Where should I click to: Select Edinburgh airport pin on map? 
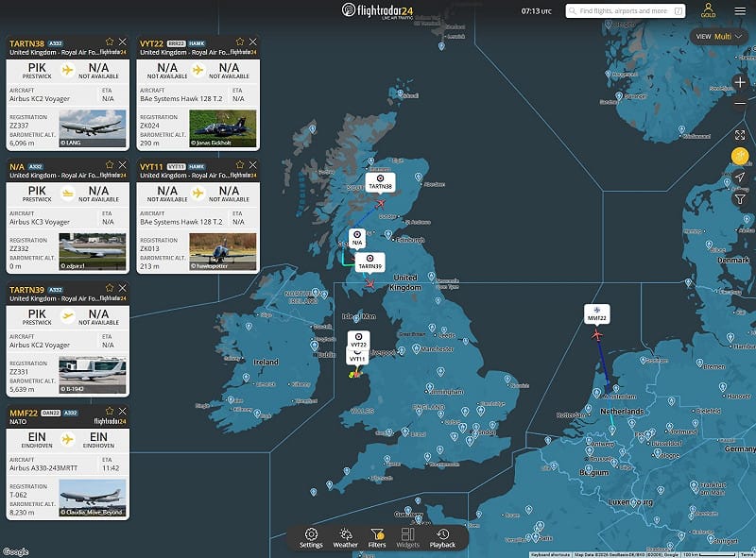388,235
